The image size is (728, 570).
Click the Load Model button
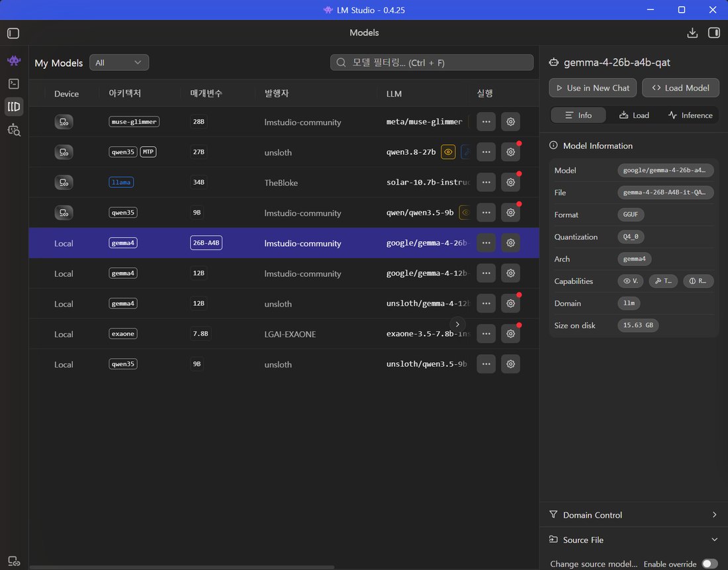680,88
